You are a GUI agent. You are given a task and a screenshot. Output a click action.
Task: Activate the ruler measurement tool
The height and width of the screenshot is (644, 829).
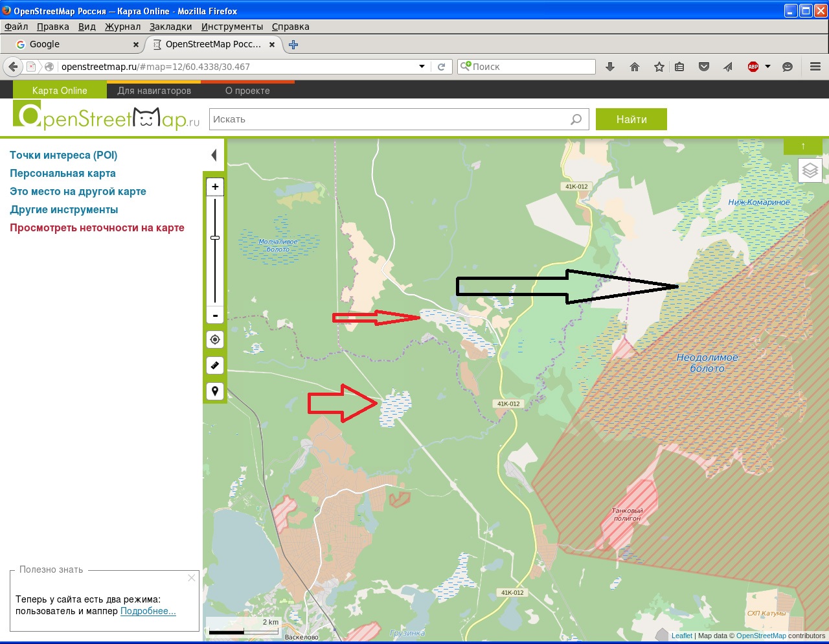(x=215, y=365)
